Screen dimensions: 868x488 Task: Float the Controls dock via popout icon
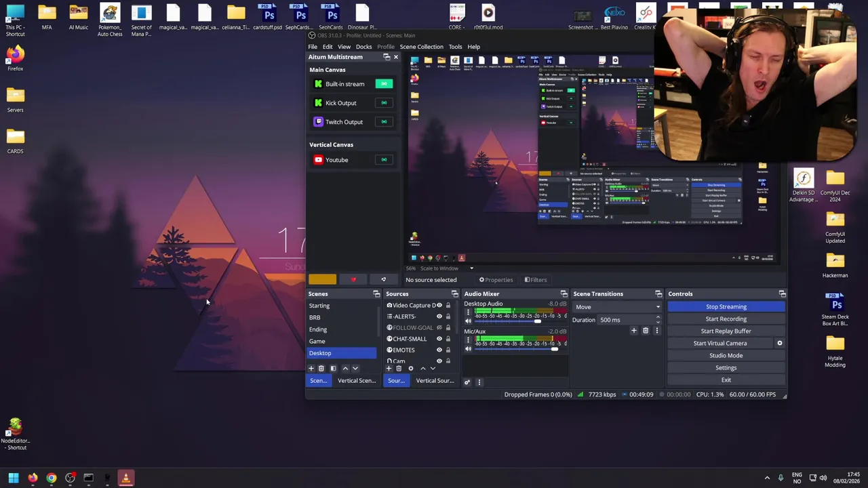point(782,294)
